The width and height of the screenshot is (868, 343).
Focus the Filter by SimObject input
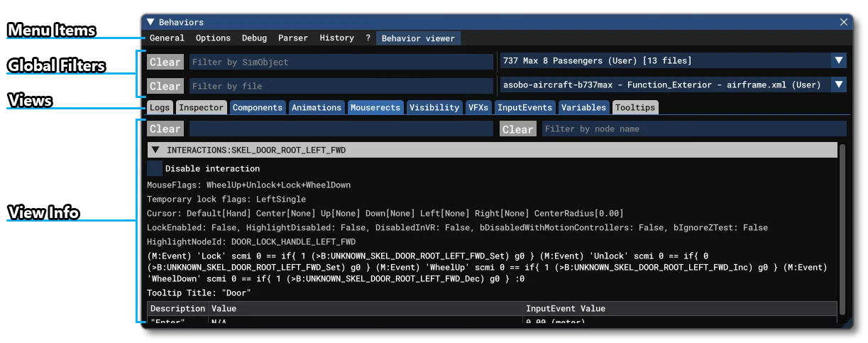tap(341, 62)
